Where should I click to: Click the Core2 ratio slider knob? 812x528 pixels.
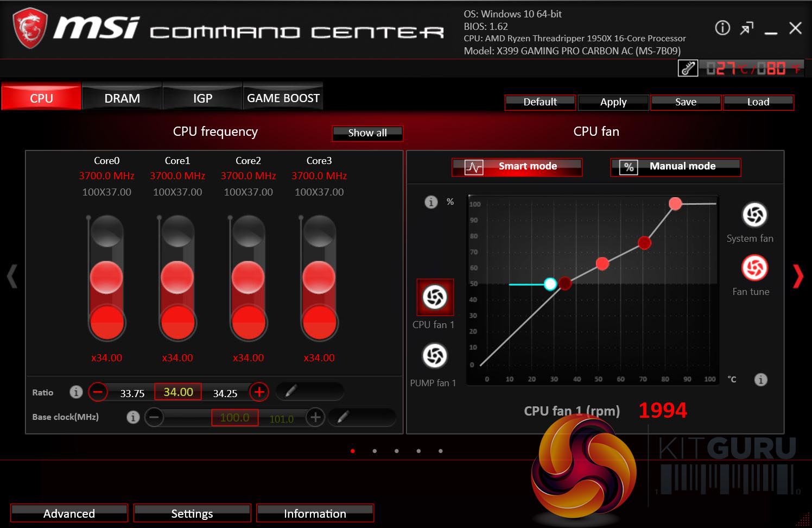(248, 278)
